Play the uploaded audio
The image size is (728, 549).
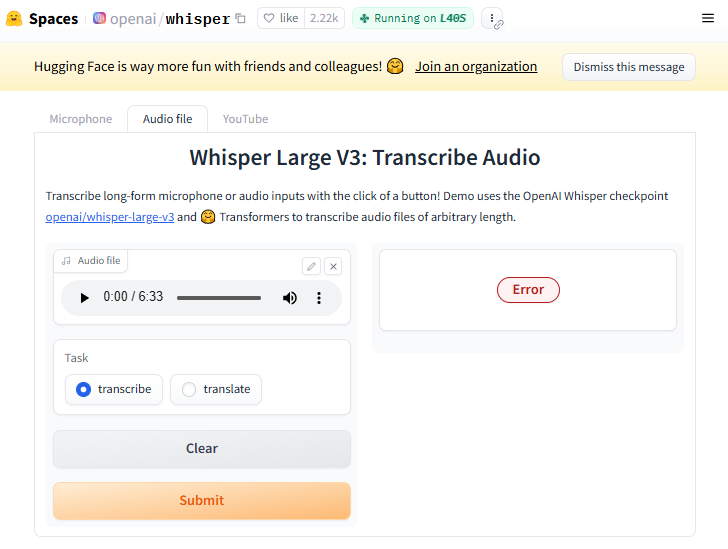click(x=84, y=298)
